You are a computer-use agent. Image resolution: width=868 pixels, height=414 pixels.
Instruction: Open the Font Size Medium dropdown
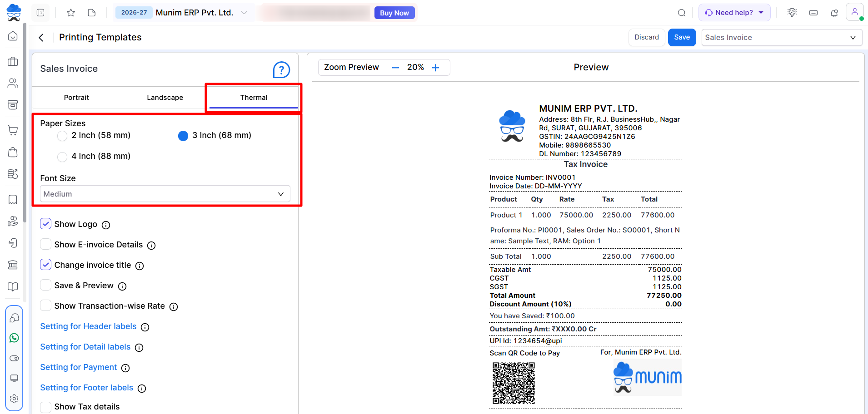click(165, 194)
